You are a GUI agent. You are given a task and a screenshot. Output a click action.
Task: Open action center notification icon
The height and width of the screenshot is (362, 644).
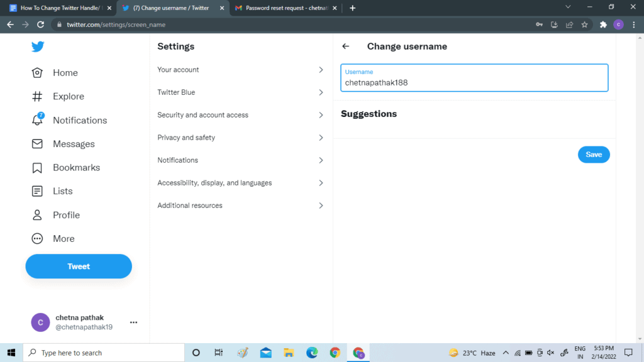point(628,353)
